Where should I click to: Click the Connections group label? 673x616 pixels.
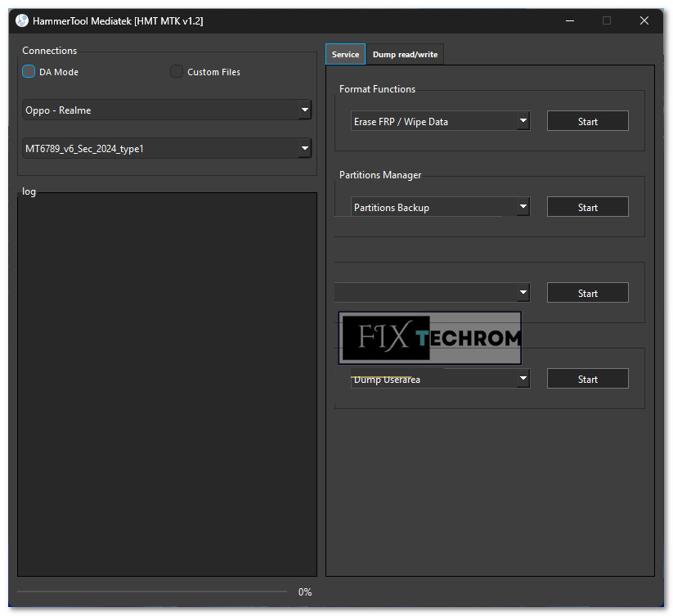click(x=49, y=51)
